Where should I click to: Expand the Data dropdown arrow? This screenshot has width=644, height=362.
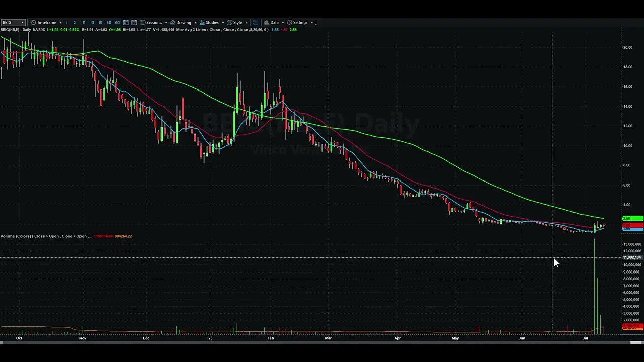coord(283,23)
